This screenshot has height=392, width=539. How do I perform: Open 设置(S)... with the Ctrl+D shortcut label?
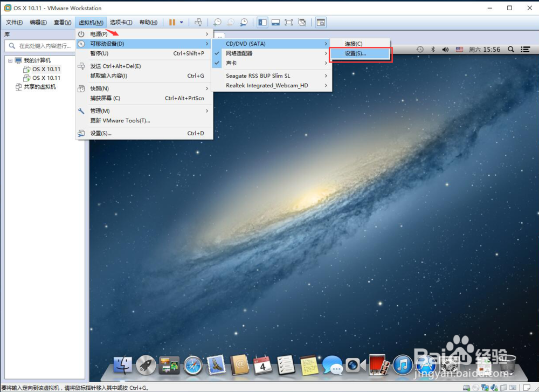144,133
